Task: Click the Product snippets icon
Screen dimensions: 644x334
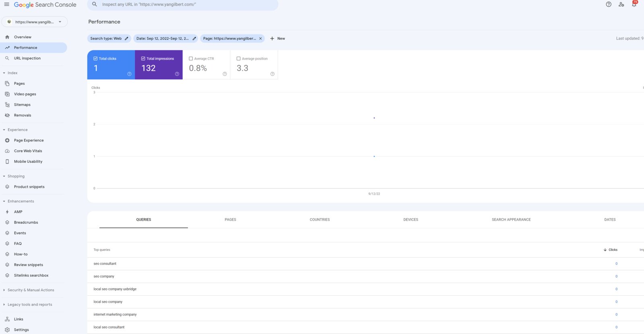Action: click(x=7, y=187)
